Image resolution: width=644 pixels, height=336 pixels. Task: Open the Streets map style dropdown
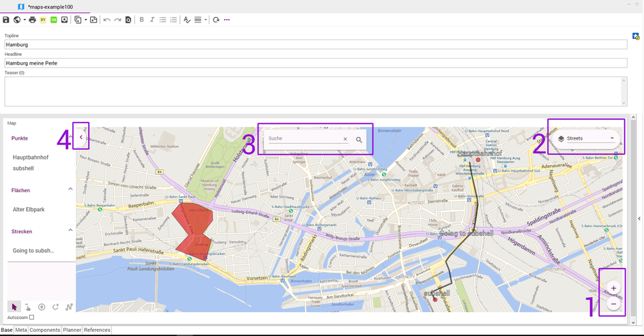587,138
